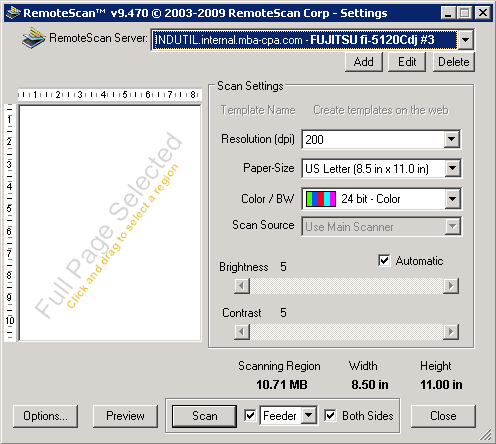Viewport: 496px width, 444px height.
Task: Toggle the Automatic brightness checkbox
Action: (x=384, y=260)
